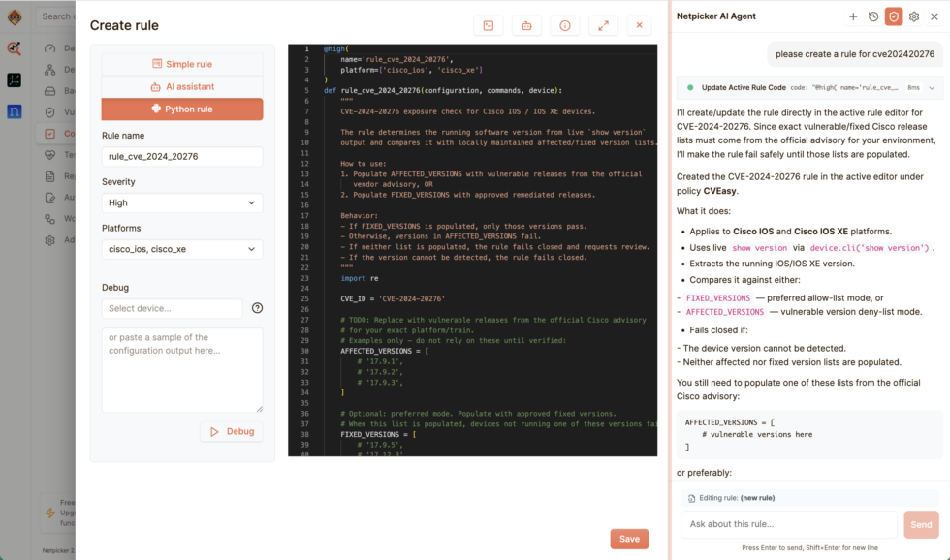
Task: Click the Netpicker logo at top left
Action: [x=15, y=16]
